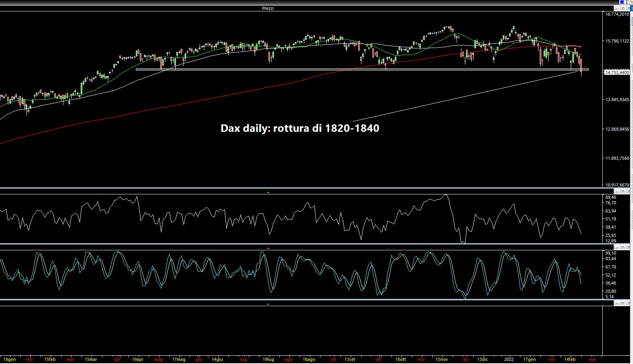Click the 13.845,9345 price axis label
Screen dimensions: 633x364
(617, 100)
